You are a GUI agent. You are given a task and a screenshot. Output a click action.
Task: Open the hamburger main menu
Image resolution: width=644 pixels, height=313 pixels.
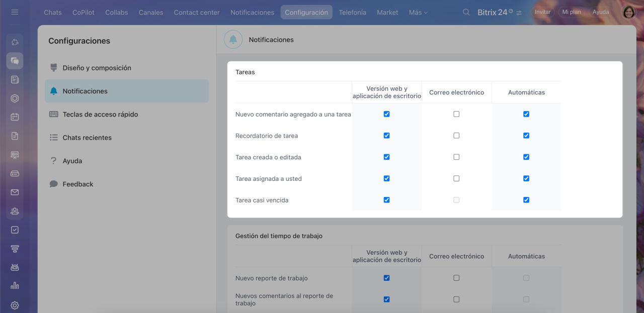coord(15,12)
